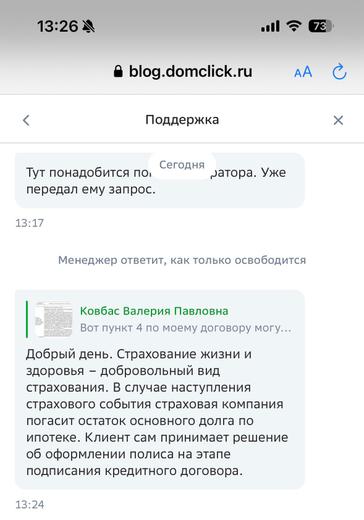Image resolution: width=364 pixels, height=520 pixels.
Task: Tap message about Страхование жизни и здоровья
Action: coord(160,389)
